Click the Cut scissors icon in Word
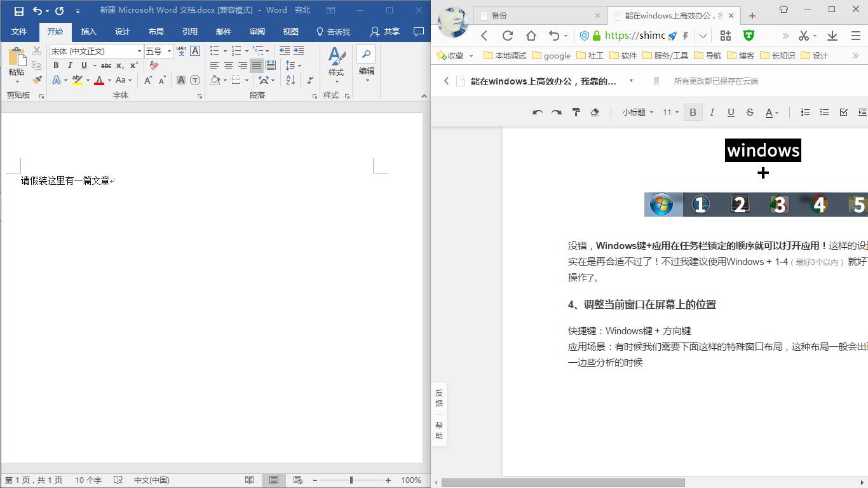The height and width of the screenshot is (488, 868). [x=36, y=51]
